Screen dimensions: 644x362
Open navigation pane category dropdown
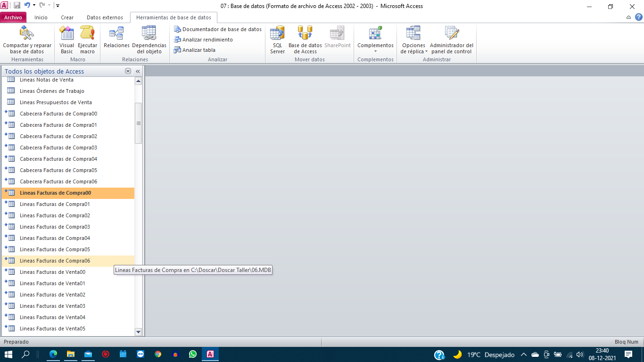(128, 71)
